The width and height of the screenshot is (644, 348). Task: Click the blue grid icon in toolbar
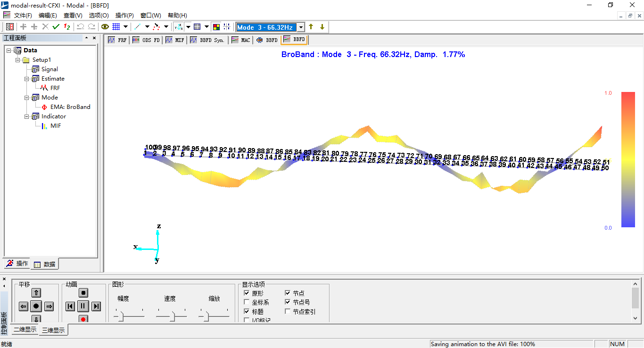tap(116, 27)
